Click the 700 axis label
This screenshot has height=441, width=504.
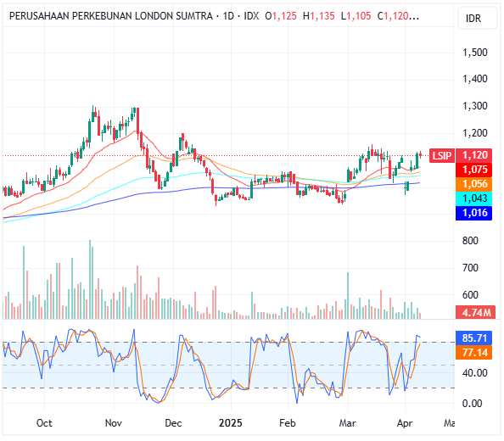[470, 267]
